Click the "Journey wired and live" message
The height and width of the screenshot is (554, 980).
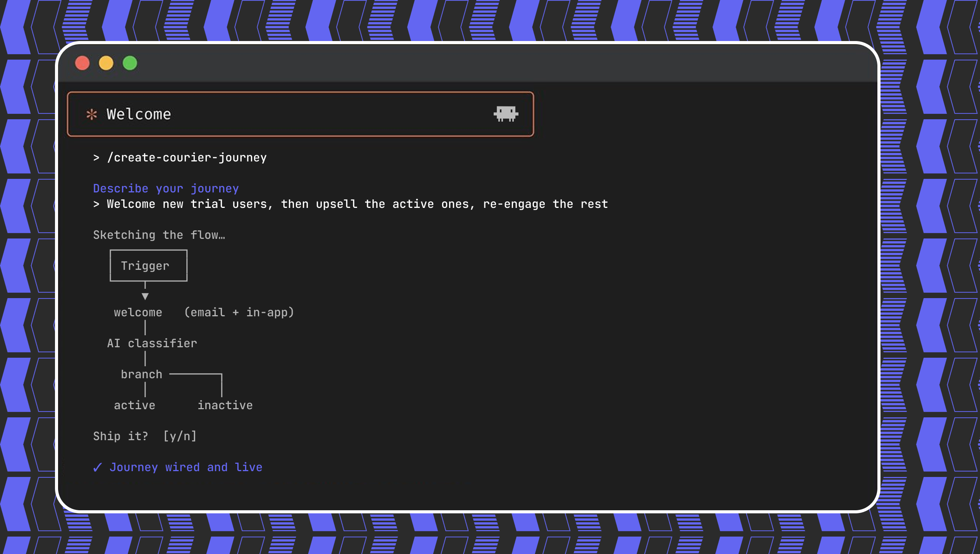click(x=186, y=467)
